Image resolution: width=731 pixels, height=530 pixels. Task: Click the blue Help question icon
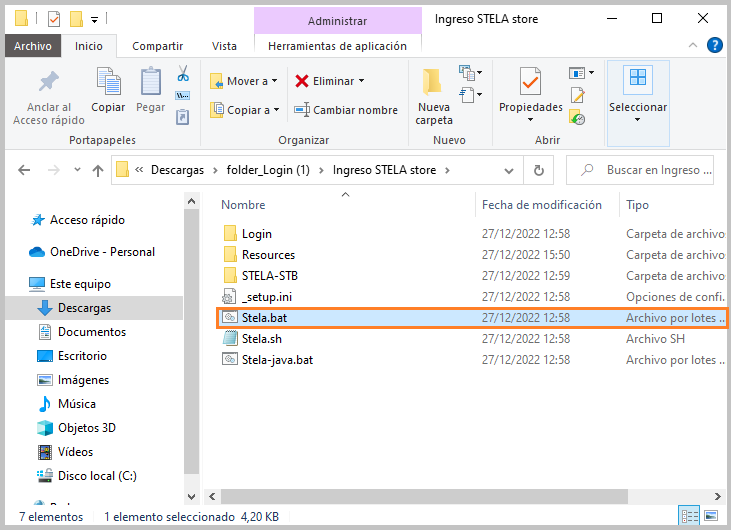[714, 45]
